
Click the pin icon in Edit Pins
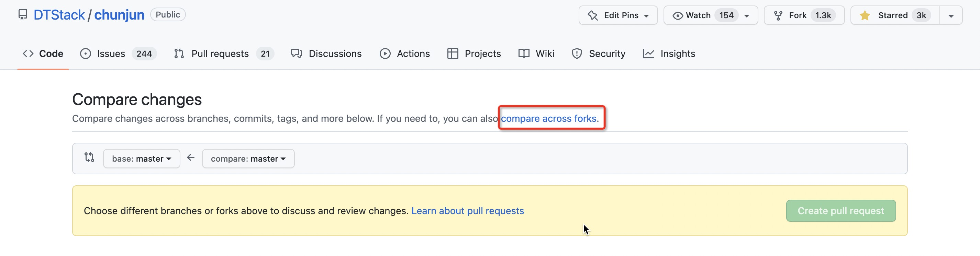(x=592, y=15)
